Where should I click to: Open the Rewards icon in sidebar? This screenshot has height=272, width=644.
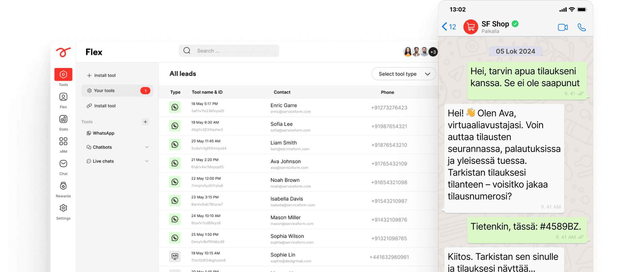tap(63, 186)
